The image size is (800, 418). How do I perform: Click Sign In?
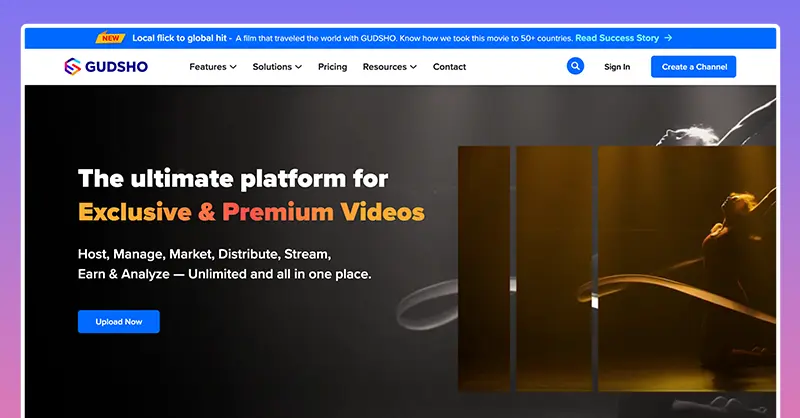pos(617,67)
